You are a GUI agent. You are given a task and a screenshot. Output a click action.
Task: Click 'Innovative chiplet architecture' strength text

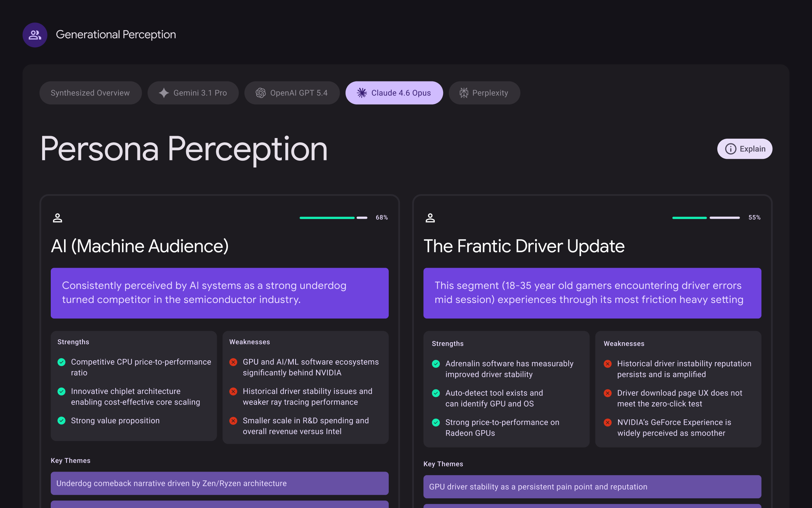click(x=135, y=397)
